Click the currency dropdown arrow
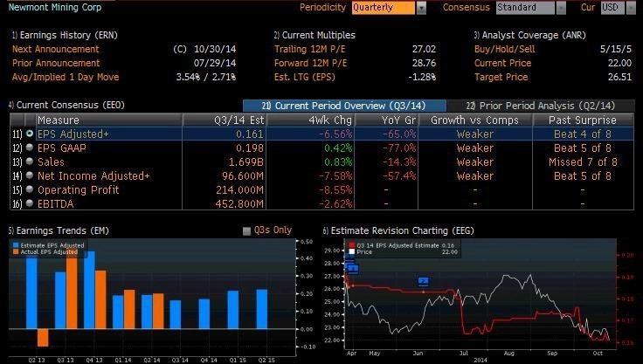This screenshot has height=364, width=643. (x=631, y=7)
